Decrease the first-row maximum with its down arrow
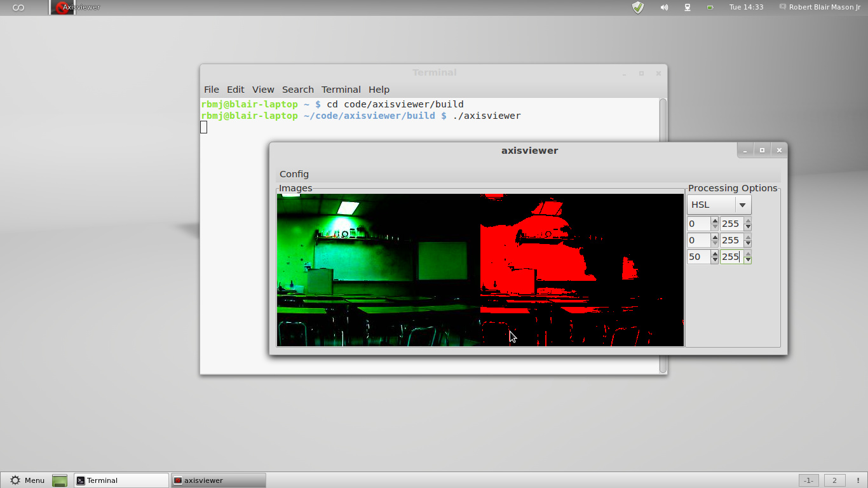 point(748,227)
